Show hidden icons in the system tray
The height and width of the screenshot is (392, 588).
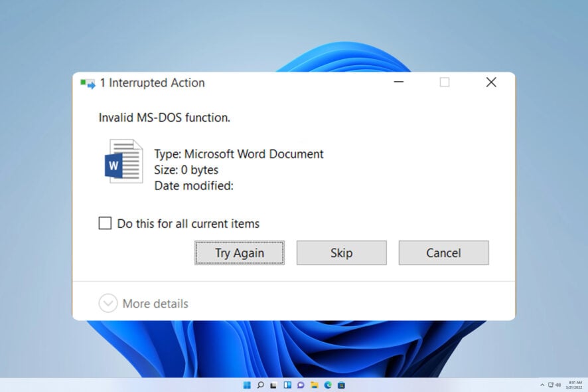[542, 385]
